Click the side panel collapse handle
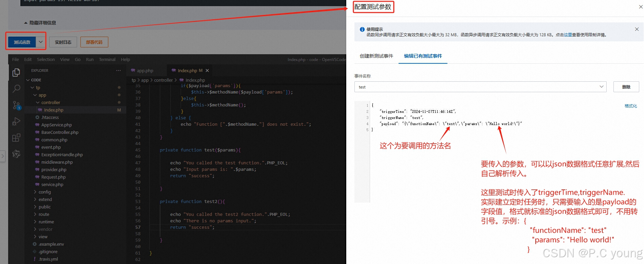The height and width of the screenshot is (264, 644). click(2, 156)
